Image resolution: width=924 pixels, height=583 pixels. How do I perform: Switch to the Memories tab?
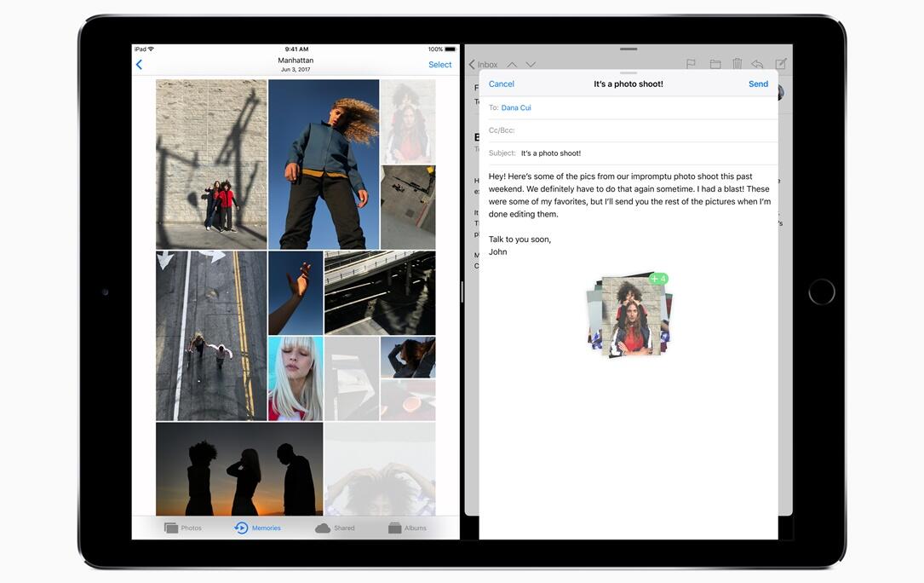tap(257, 528)
